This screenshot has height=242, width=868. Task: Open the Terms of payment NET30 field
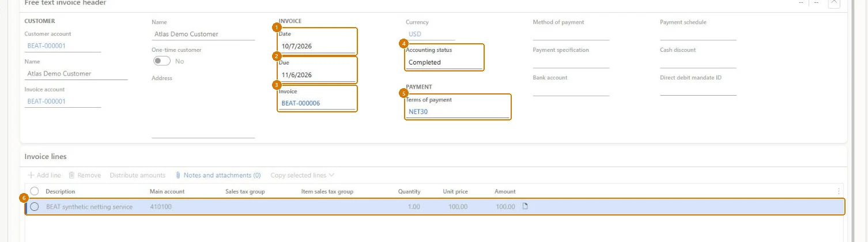pos(458,112)
